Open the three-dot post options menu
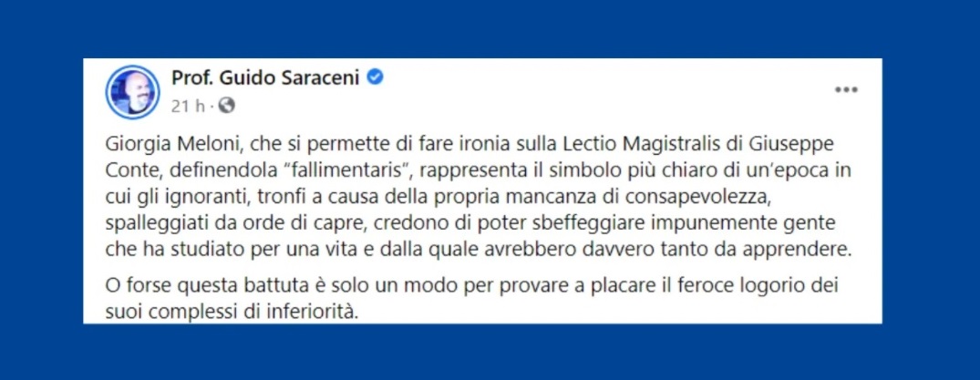 tap(846, 90)
